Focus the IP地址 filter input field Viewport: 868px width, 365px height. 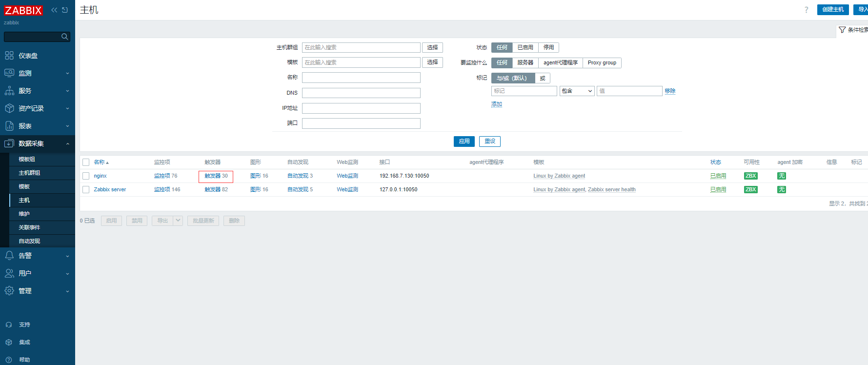point(361,108)
